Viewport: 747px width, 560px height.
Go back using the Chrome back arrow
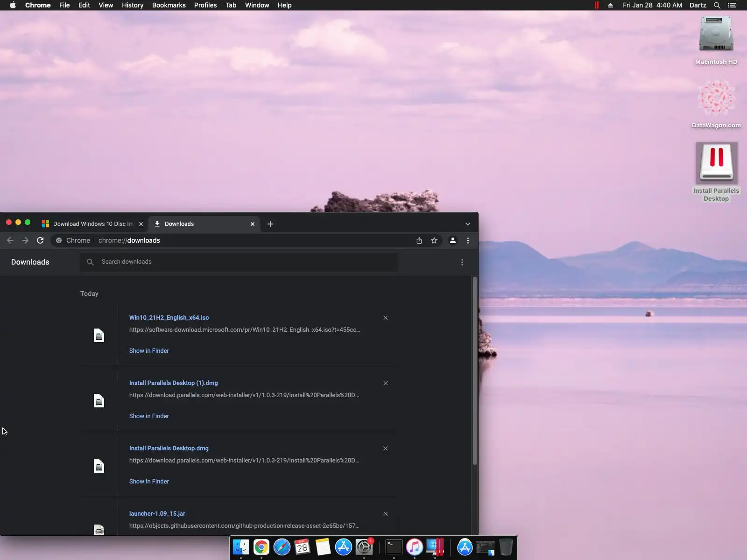click(10, 240)
